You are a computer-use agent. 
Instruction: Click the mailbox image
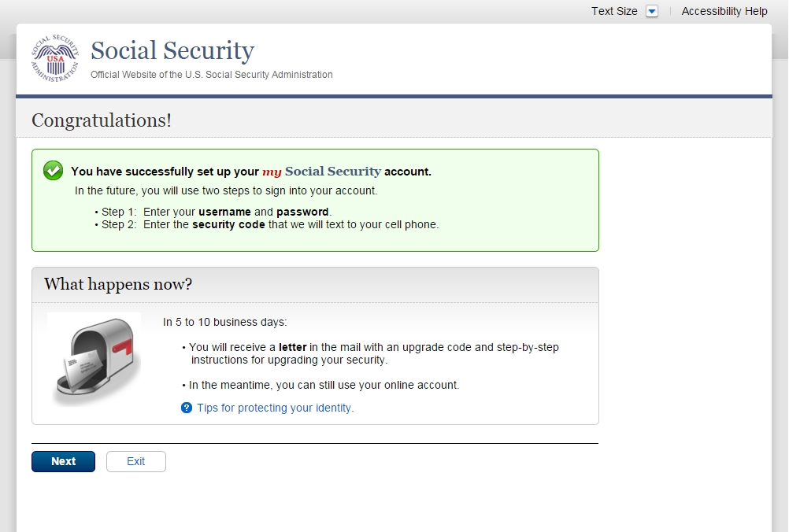(94, 360)
